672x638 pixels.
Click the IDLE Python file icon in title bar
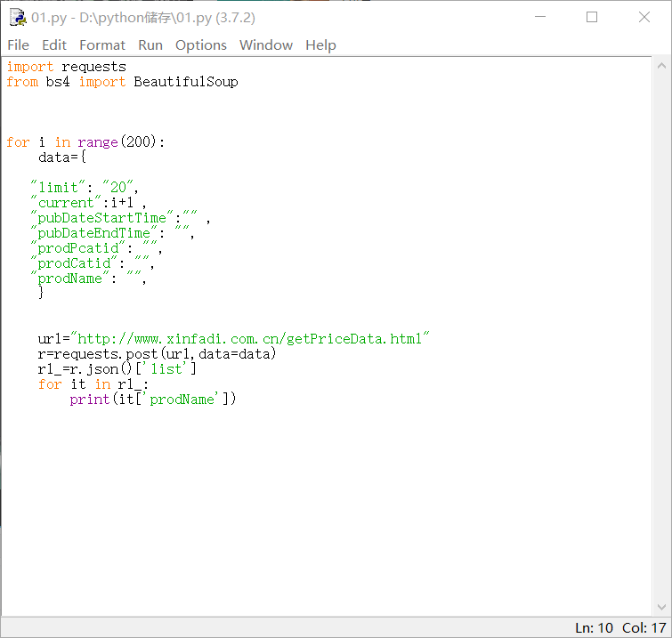pyautogui.click(x=17, y=17)
